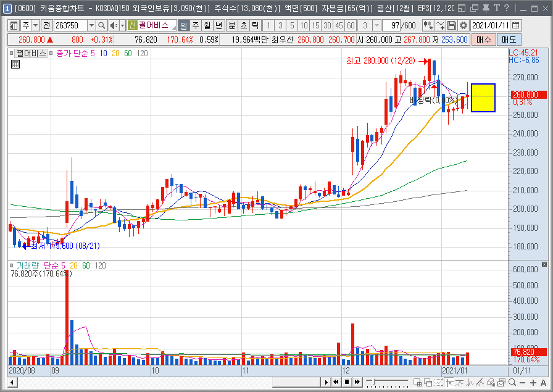Click the zoom magnifier icon at bottom
The width and height of the screenshot is (553, 392).
coord(512,383)
